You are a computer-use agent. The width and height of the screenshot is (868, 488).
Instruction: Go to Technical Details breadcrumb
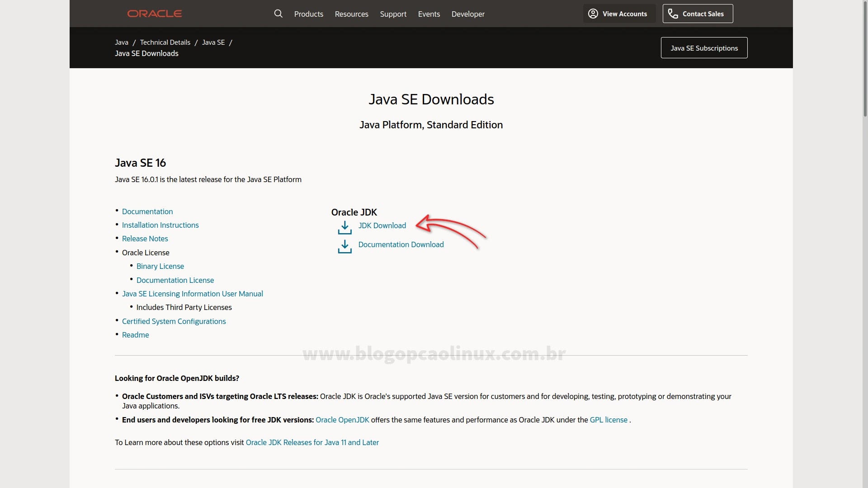(x=165, y=42)
